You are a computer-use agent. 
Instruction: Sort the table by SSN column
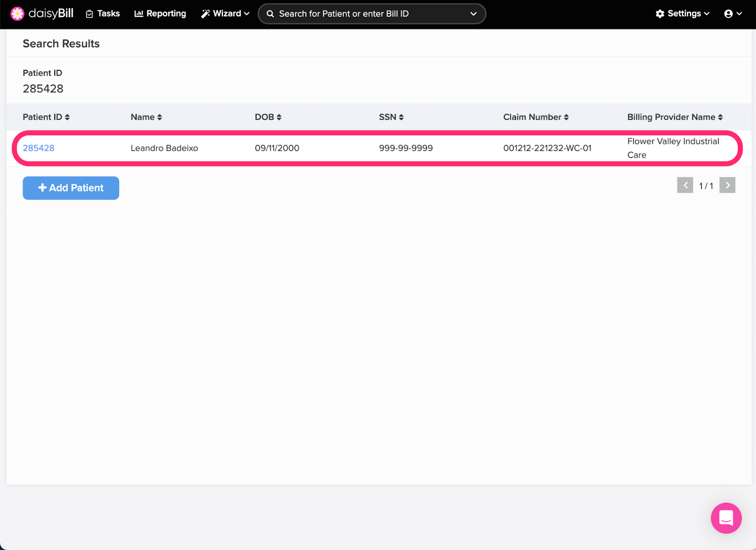point(391,117)
